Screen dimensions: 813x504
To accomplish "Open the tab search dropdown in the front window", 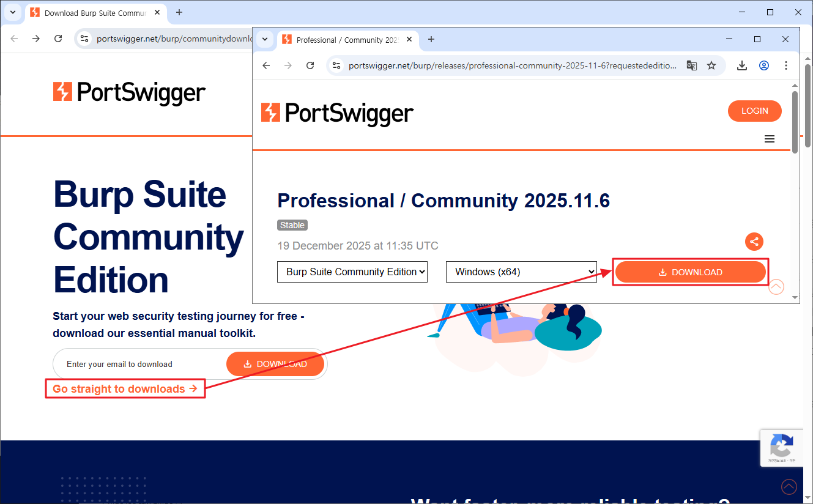I will coord(265,39).
